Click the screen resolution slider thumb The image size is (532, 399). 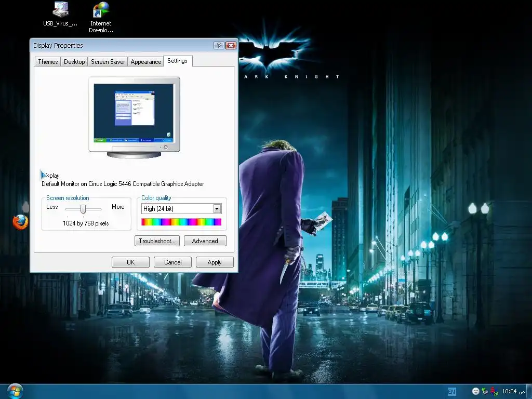(x=83, y=209)
